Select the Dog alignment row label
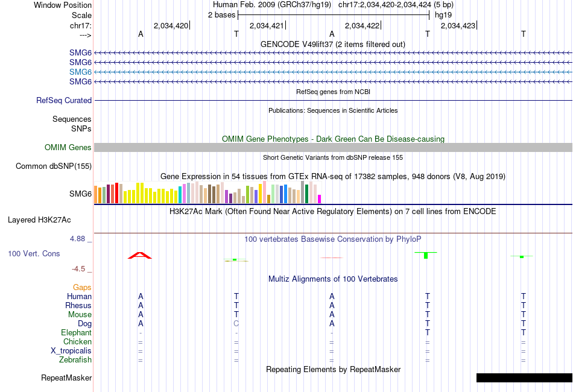This screenshot has width=573, height=392. [x=84, y=324]
